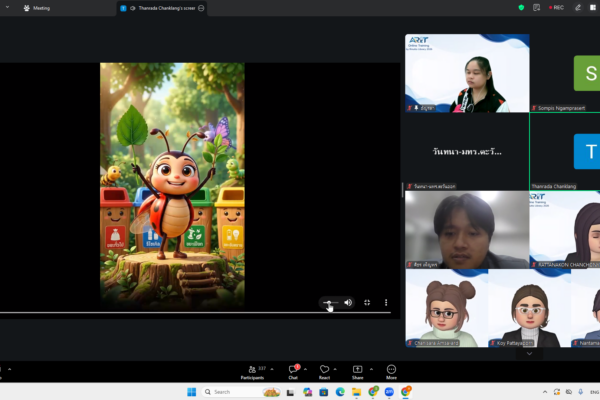The image size is (600, 400).
Task: Click the Windows taskbar Search box
Action: [241, 392]
